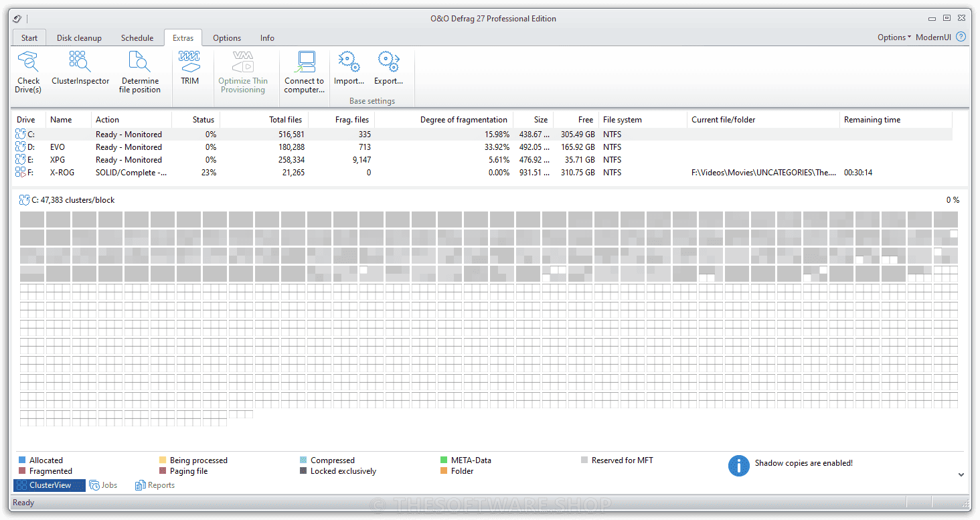This screenshot has height=520, width=980.
Task: Click the X-ROG drive name cell
Action: (x=62, y=173)
